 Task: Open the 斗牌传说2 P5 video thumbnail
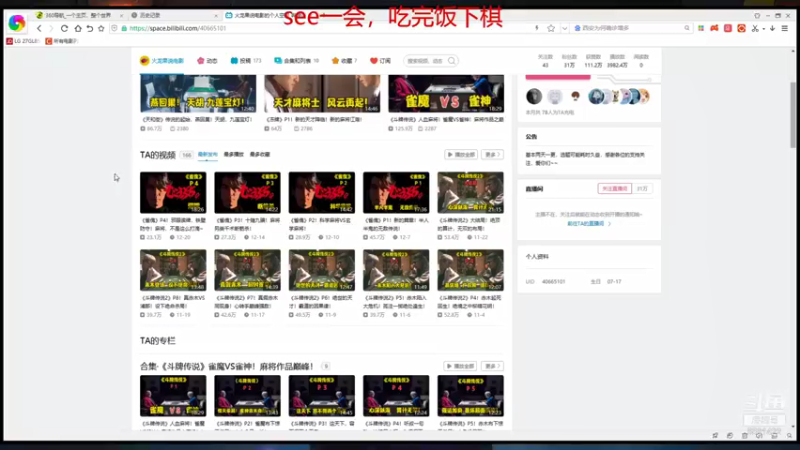click(x=396, y=270)
